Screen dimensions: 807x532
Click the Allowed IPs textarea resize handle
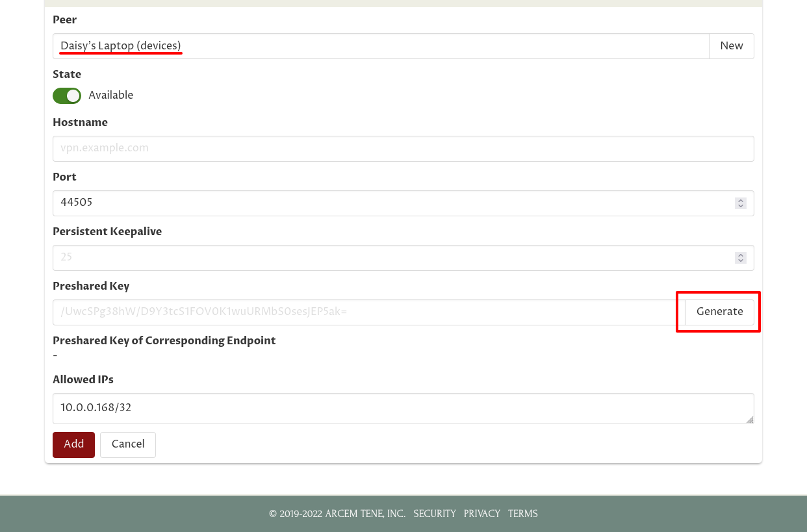[x=750, y=420]
